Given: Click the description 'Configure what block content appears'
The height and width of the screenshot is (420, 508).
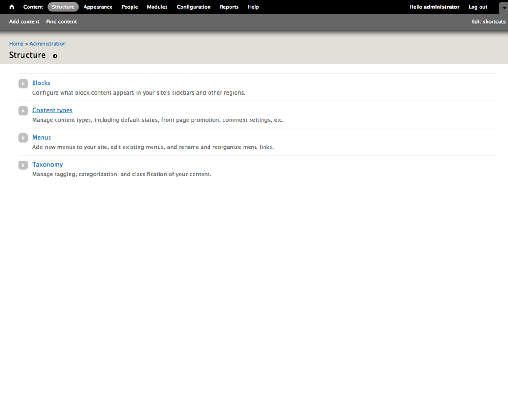Looking at the screenshot, I should (x=139, y=93).
